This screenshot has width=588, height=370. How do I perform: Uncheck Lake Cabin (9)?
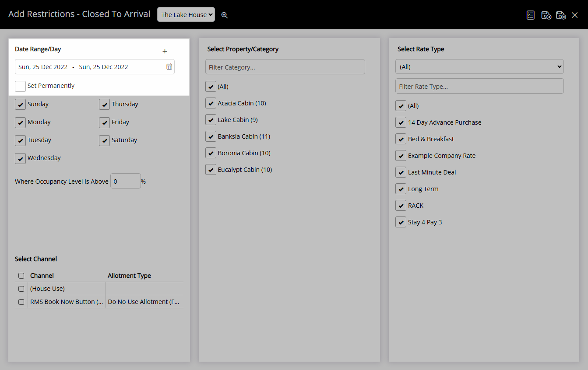[x=211, y=120]
